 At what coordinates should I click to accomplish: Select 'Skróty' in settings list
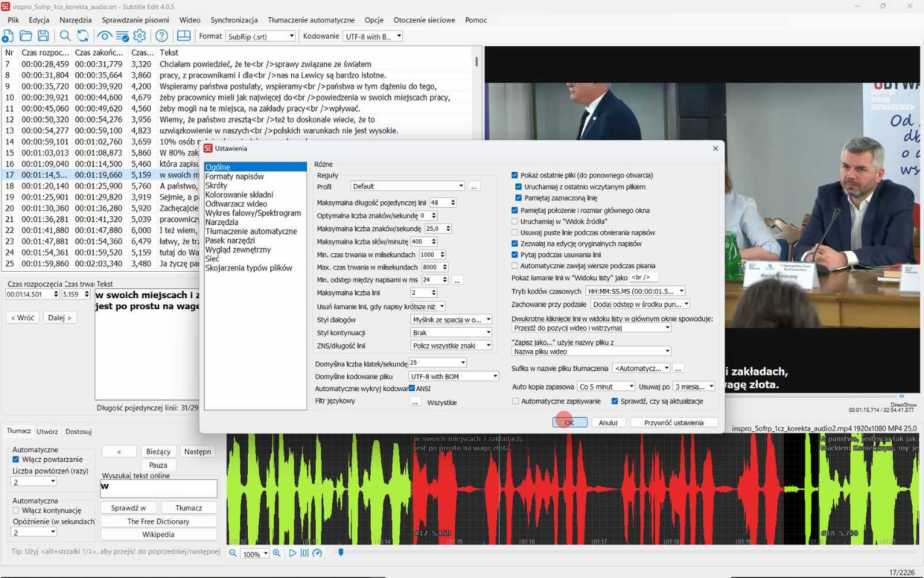coord(216,186)
